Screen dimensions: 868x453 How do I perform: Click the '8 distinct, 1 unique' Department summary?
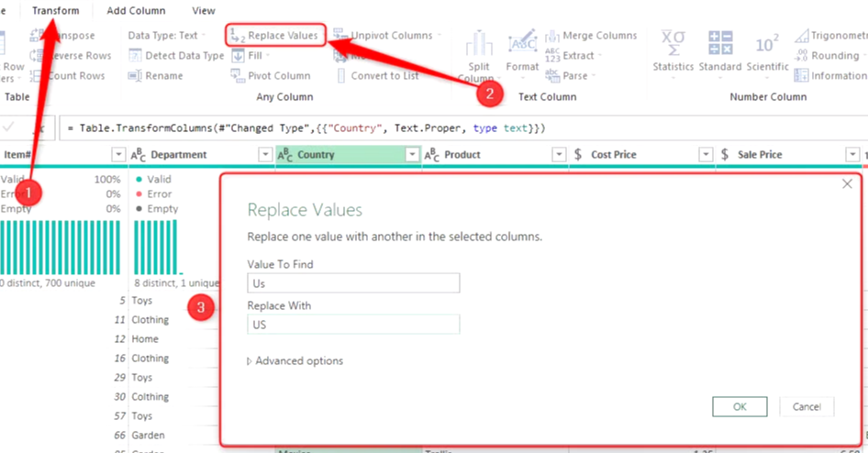point(177,283)
